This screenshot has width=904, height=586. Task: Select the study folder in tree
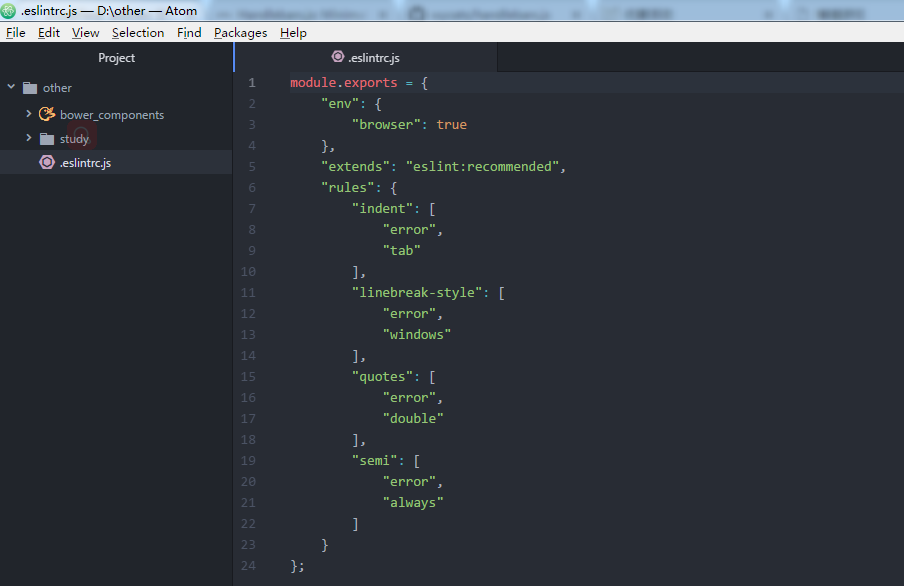74,139
